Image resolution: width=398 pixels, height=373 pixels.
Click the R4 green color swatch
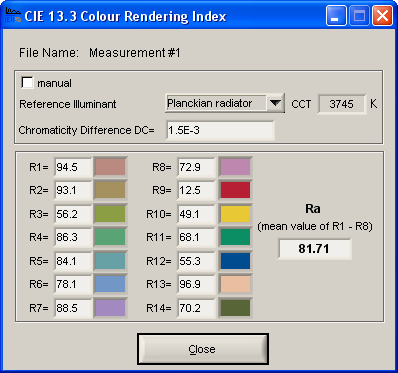[x=110, y=237]
